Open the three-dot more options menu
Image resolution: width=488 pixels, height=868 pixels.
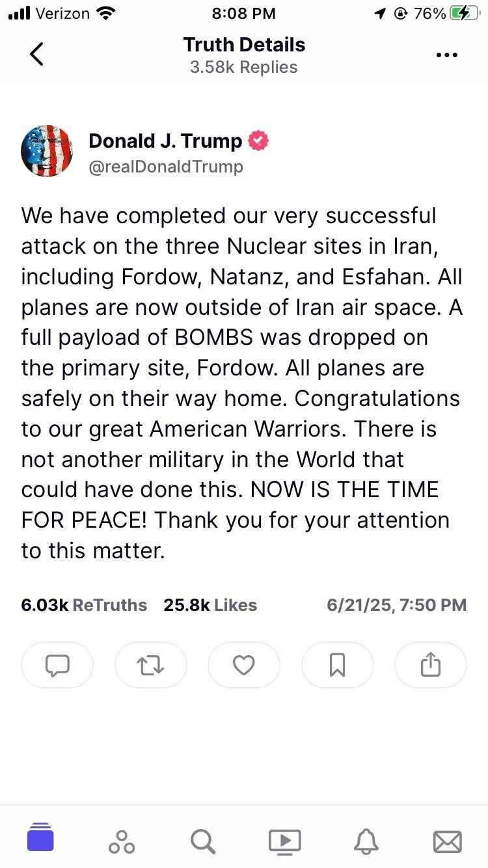point(446,55)
